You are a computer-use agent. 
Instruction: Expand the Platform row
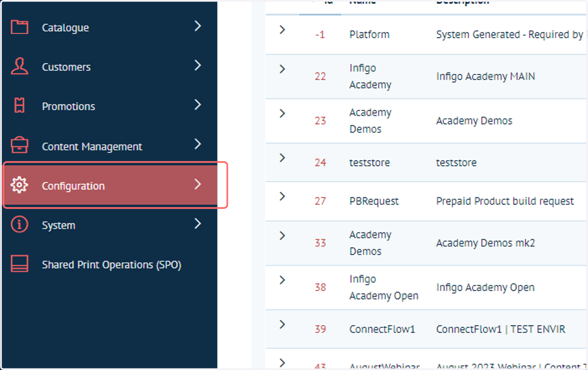point(282,30)
